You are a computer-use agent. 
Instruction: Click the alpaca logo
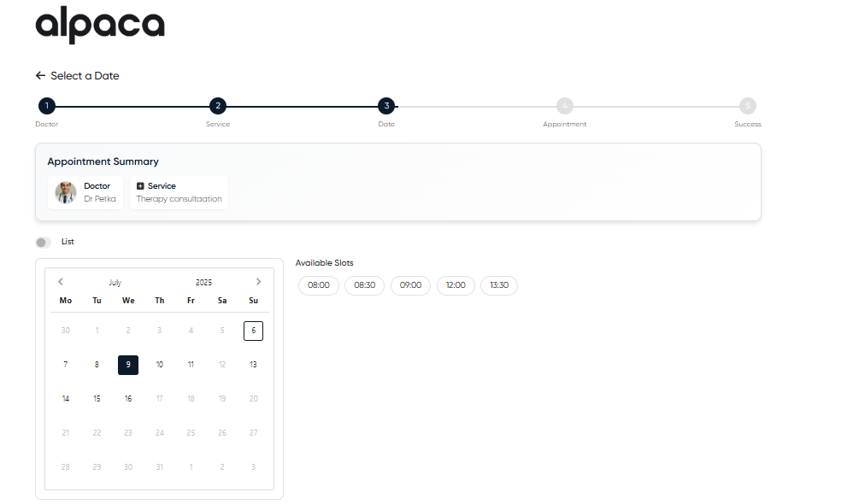click(x=100, y=25)
